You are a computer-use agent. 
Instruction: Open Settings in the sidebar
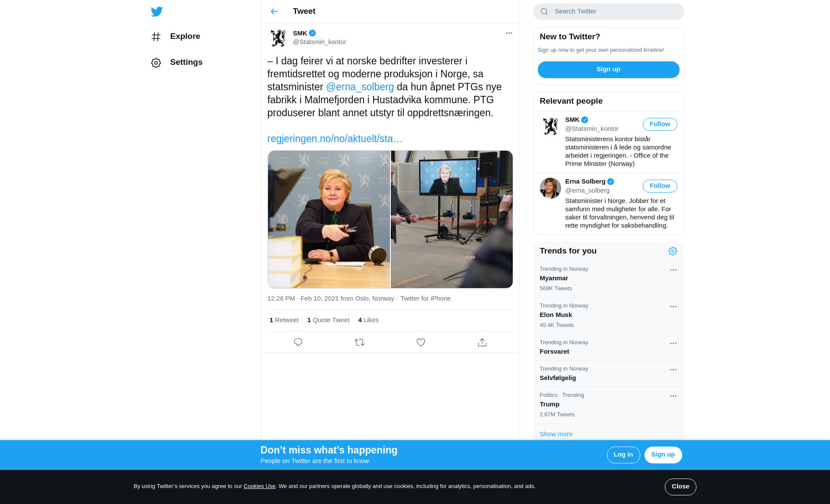click(x=177, y=63)
